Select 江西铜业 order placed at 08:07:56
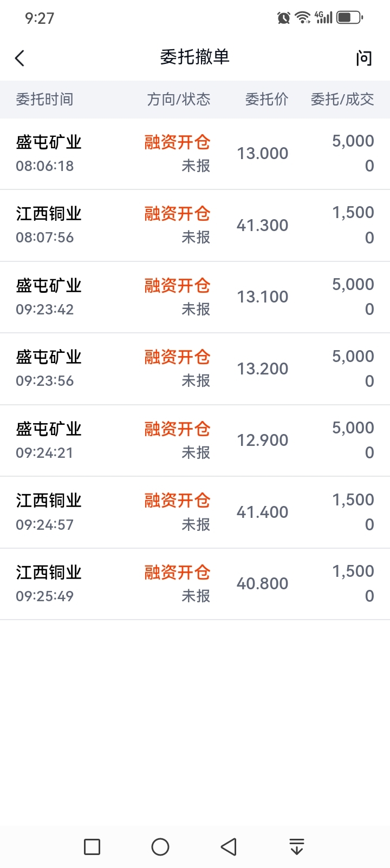This screenshot has height=868, width=390. 195,225
